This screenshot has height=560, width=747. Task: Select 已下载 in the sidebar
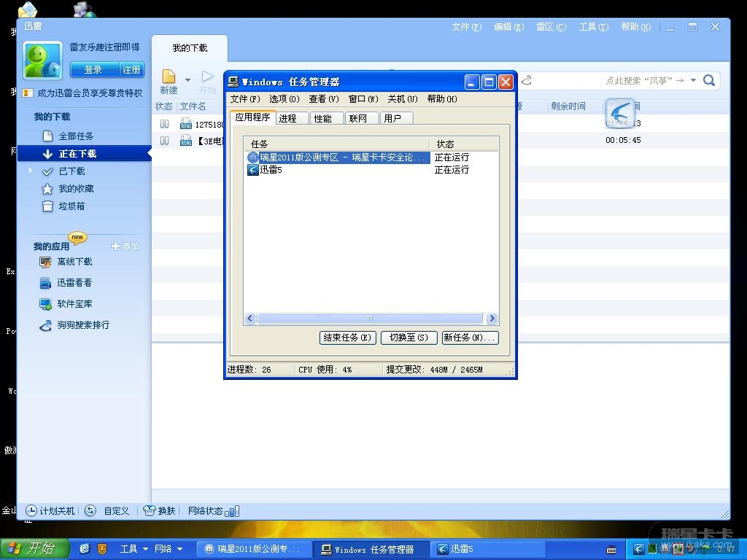click(71, 171)
